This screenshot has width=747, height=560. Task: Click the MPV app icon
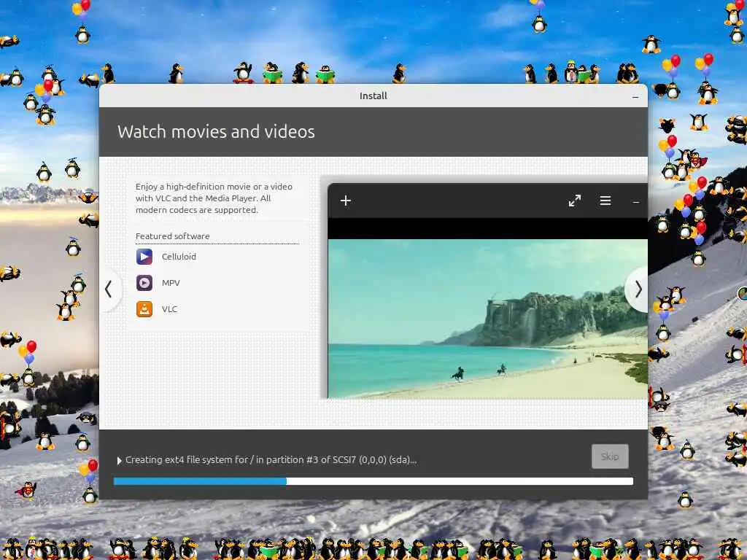click(x=144, y=283)
